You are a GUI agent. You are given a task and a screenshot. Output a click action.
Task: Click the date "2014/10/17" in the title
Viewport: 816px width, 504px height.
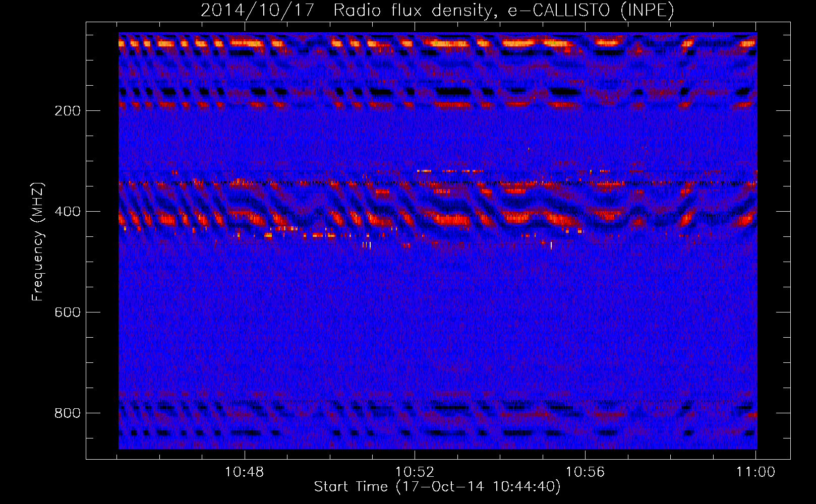click(x=258, y=10)
